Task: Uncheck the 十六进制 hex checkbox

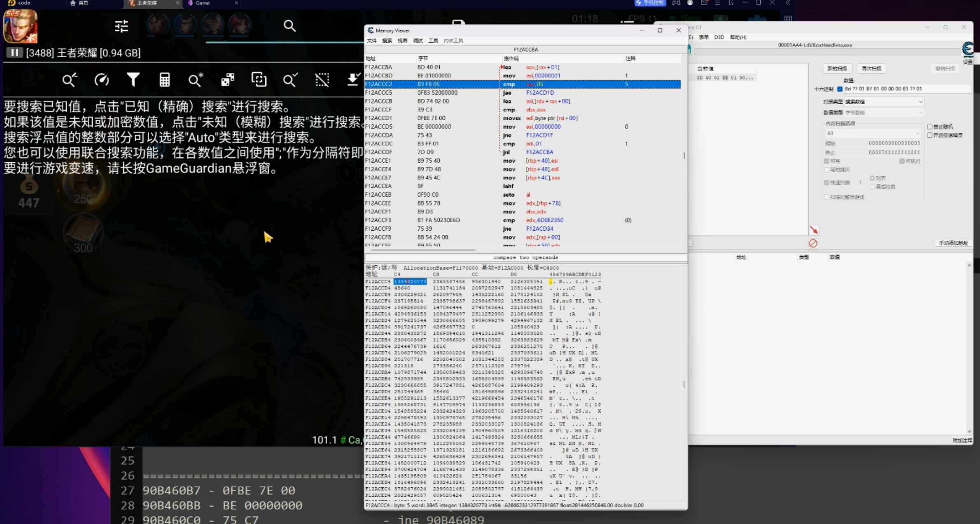Action: 840,89
